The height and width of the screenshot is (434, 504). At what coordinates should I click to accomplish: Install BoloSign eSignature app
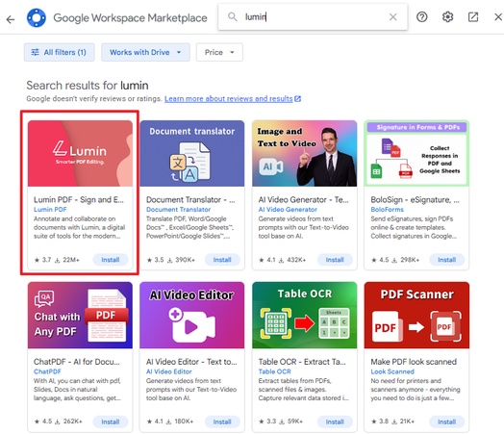point(447,260)
